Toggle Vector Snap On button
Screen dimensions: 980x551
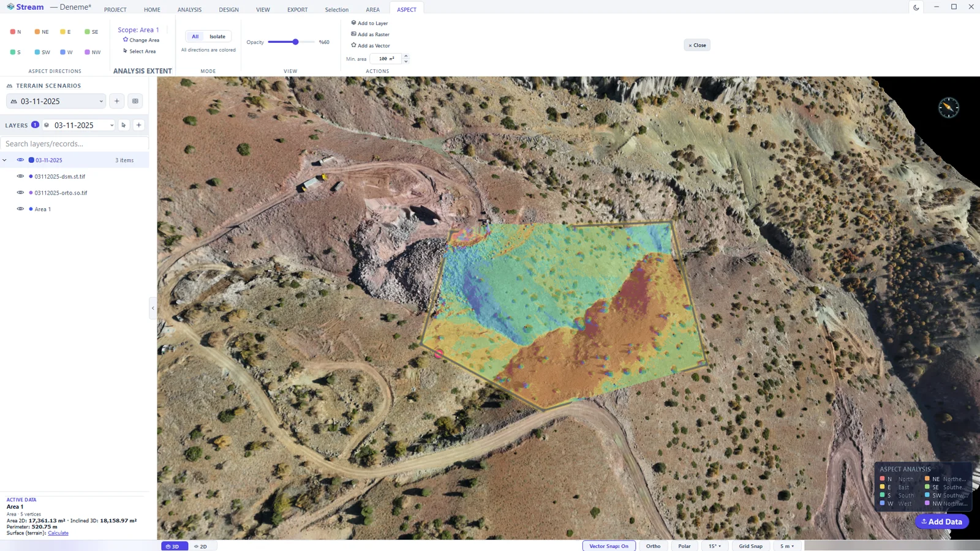point(609,546)
